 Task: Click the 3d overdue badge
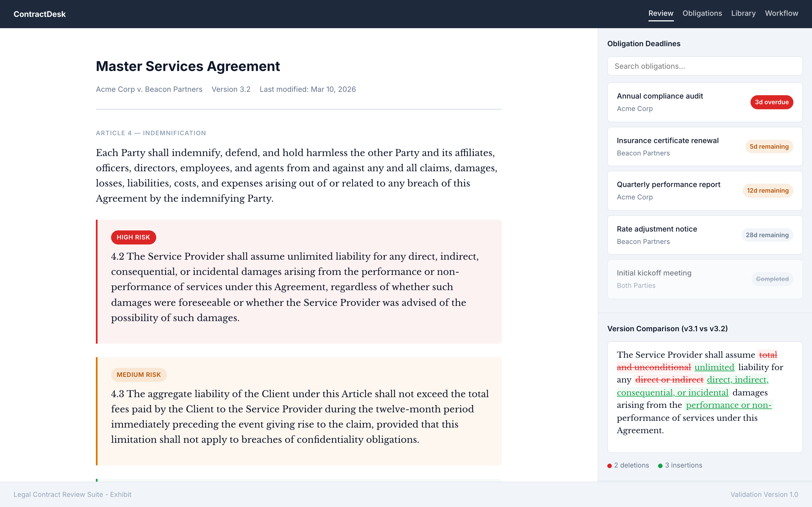(x=771, y=102)
